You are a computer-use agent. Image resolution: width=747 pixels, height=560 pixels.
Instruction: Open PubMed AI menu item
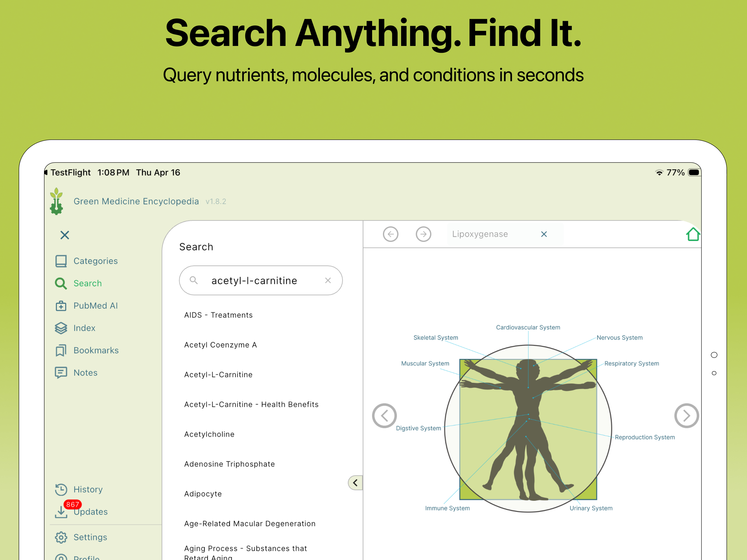click(96, 306)
